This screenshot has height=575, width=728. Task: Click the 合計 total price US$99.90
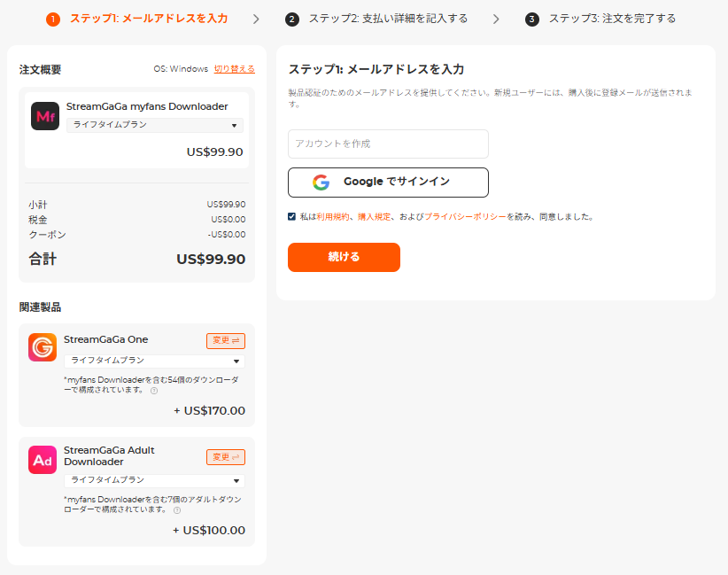(211, 260)
